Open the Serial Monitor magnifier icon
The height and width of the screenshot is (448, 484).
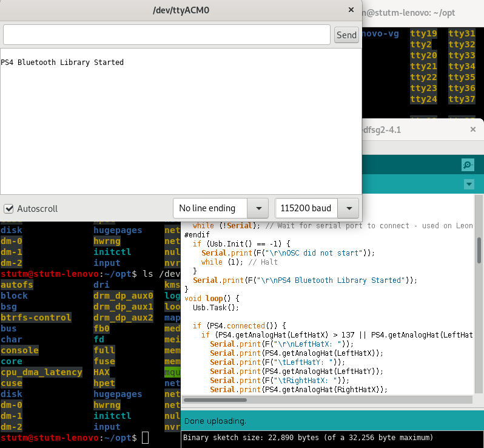click(x=467, y=165)
